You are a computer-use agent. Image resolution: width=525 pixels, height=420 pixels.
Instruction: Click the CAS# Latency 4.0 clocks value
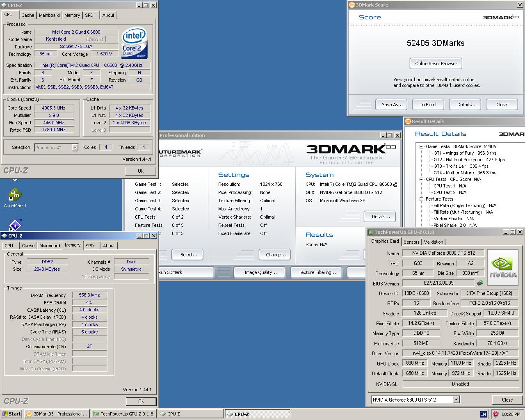click(89, 310)
